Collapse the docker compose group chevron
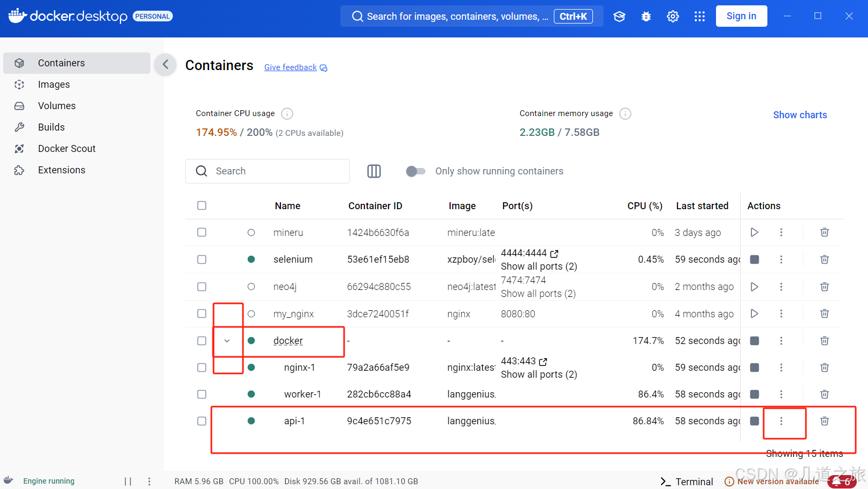Screen dimensions: 868x489 [227, 341]
